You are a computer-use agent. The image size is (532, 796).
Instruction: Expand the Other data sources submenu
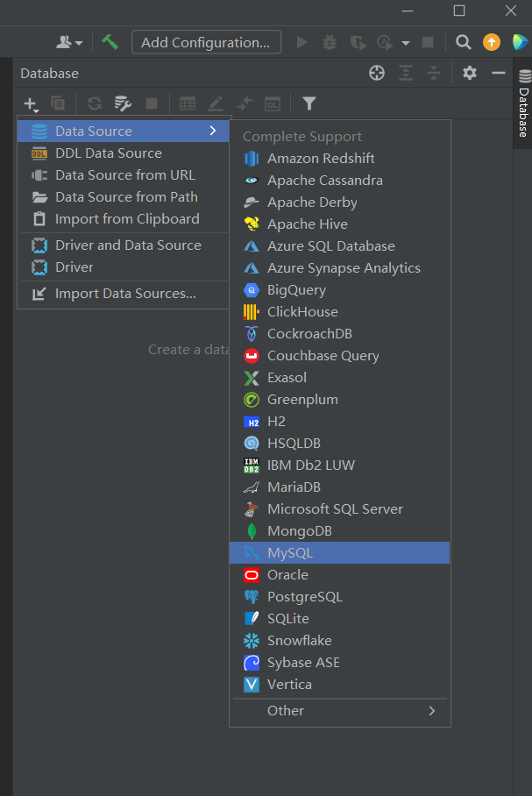click(x=339, y=711)
